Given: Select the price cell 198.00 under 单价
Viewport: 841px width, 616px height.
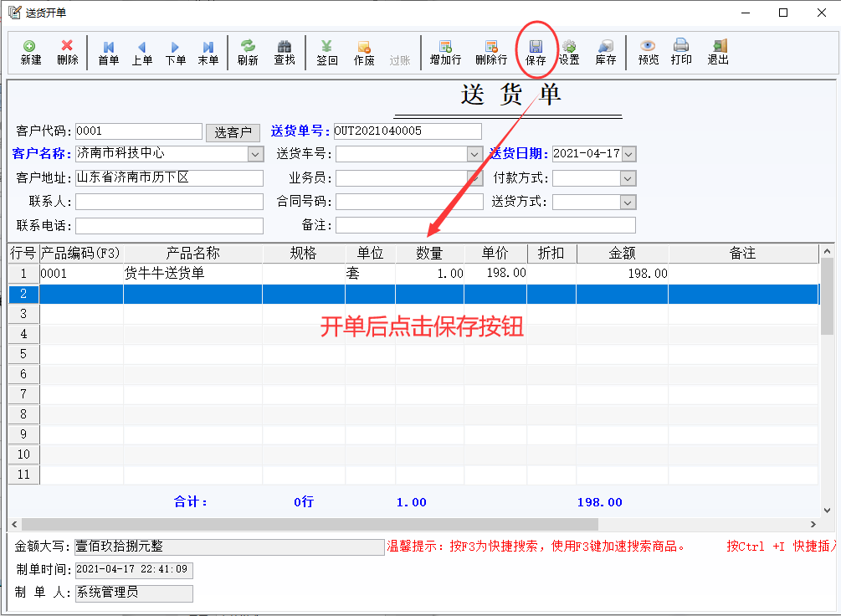Looking at the screenshot, I should point(495,274).
